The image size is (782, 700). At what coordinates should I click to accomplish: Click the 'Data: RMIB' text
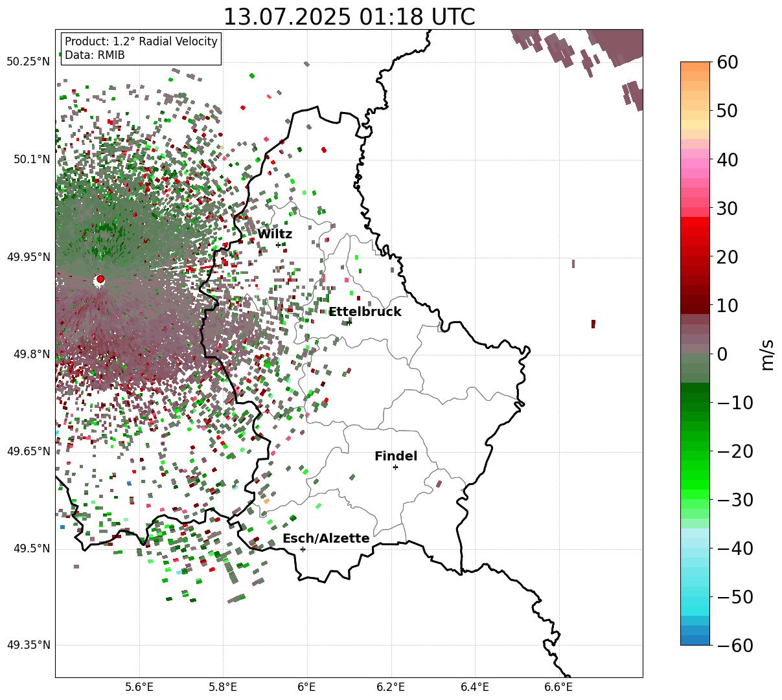95,55
